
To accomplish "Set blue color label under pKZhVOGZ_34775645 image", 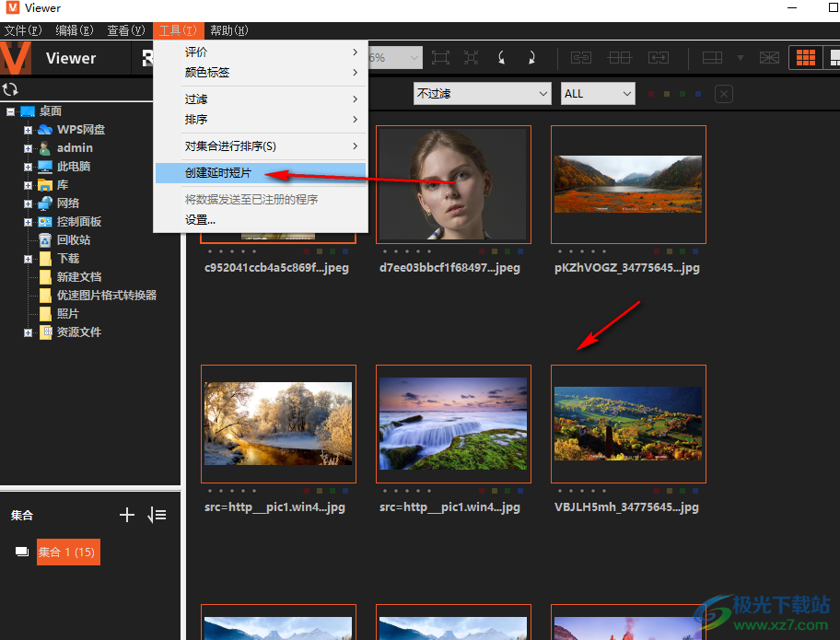I will point(695,251).
